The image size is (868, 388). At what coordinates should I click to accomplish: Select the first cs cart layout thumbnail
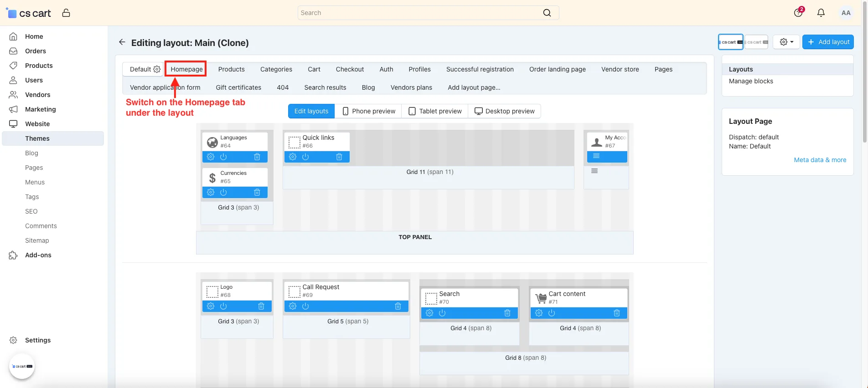click(731, 42)
